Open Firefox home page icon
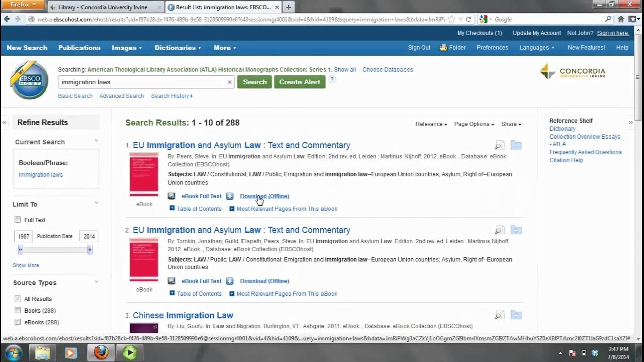 pyautogui.click(x=621, y=19)
